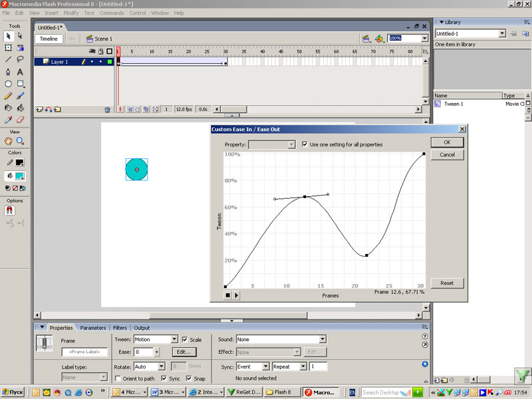Select the Text tool
This screenshot has width=532, height=399.
(x=21, y=72)
